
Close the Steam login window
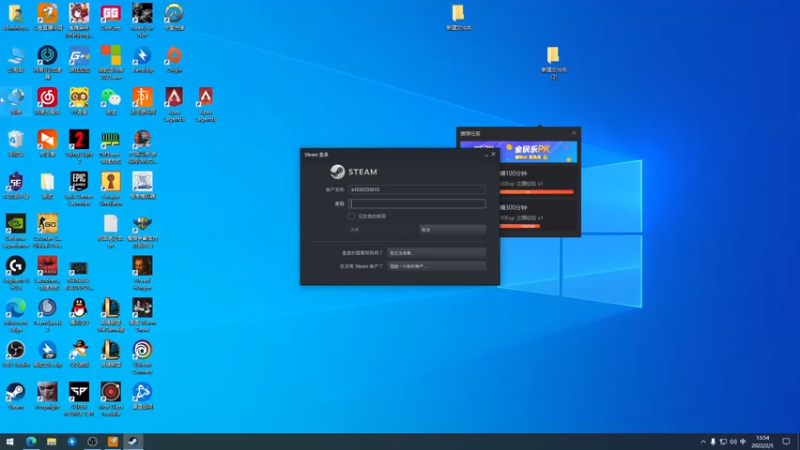click(x=493, y=154)
